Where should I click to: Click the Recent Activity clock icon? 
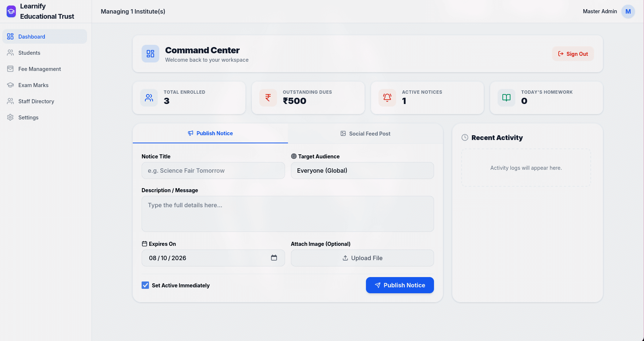click(x=465, y=137)
